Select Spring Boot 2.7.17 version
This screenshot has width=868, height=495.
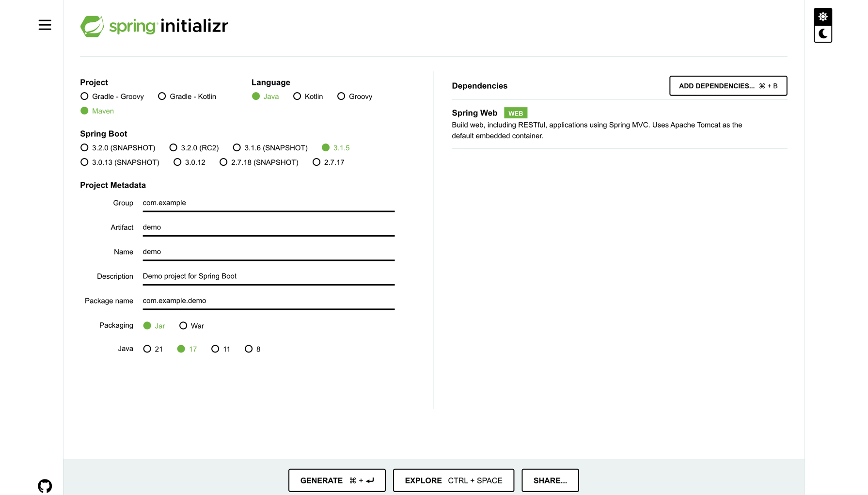click(328, 162)
